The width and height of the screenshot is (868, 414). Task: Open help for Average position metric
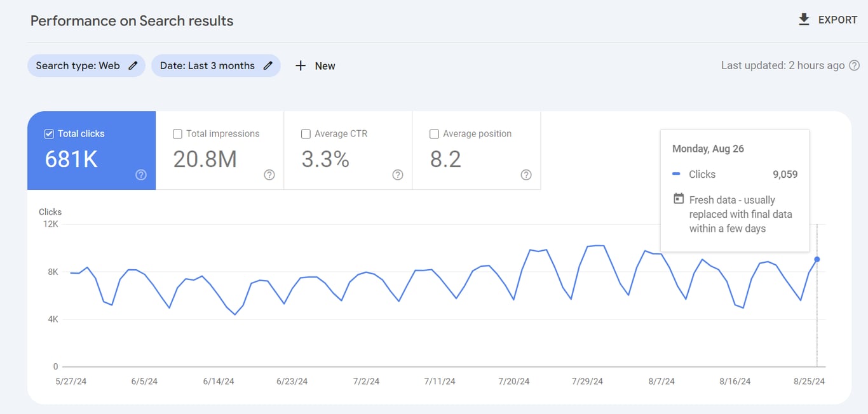[526, 175]
